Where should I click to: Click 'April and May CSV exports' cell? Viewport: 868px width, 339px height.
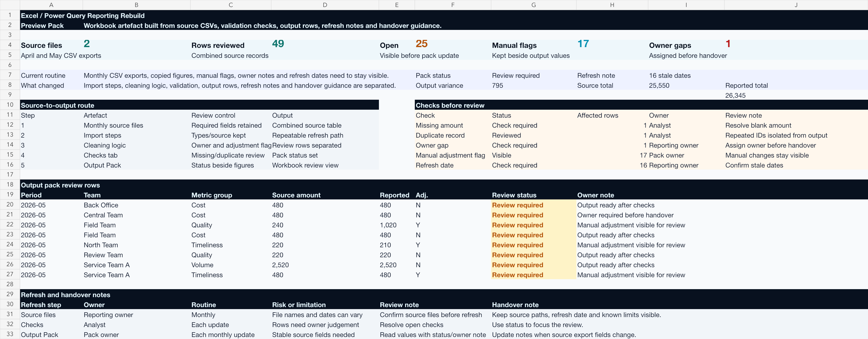coord(61,56)
